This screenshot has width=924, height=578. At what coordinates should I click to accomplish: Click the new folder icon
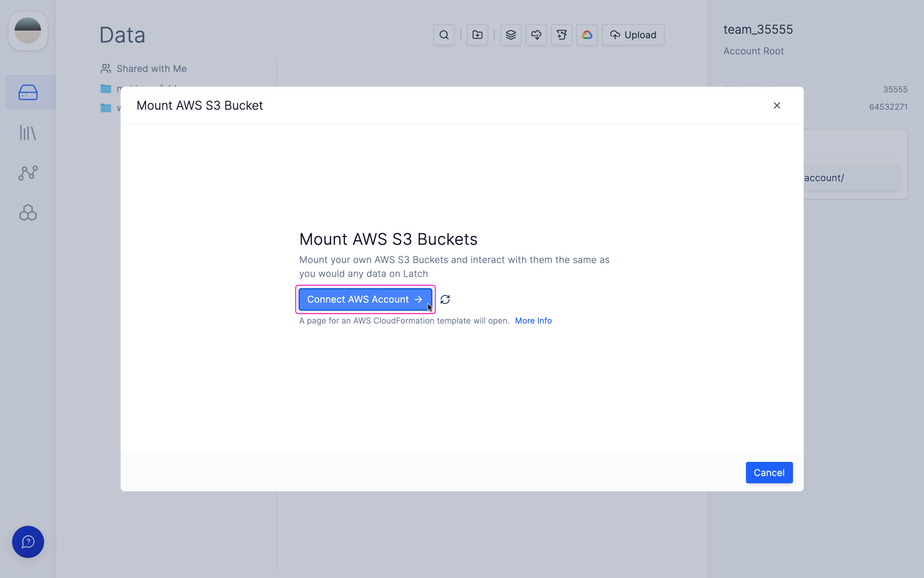point(478,35)
